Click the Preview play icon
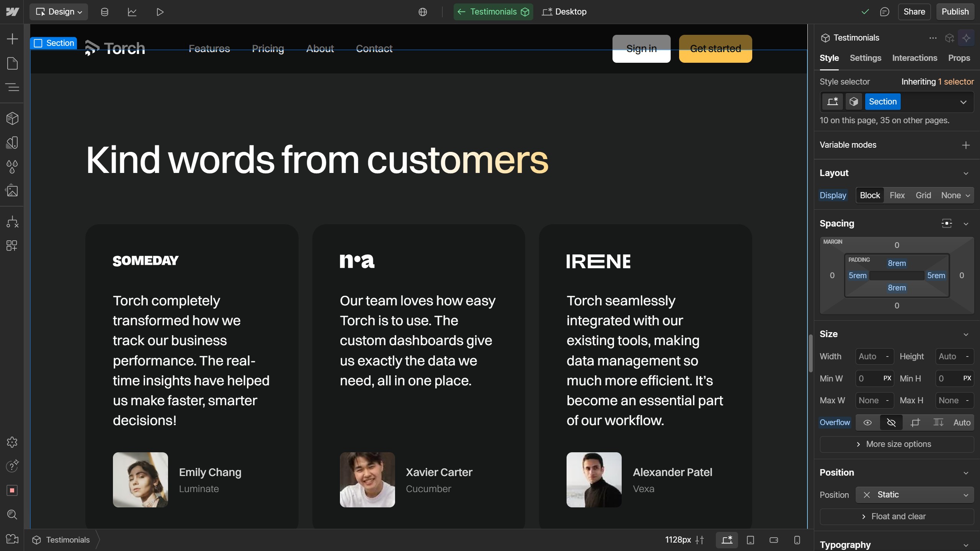Viewport: 980px width, 551px height. pyautogui.click(x=160, y=12)
